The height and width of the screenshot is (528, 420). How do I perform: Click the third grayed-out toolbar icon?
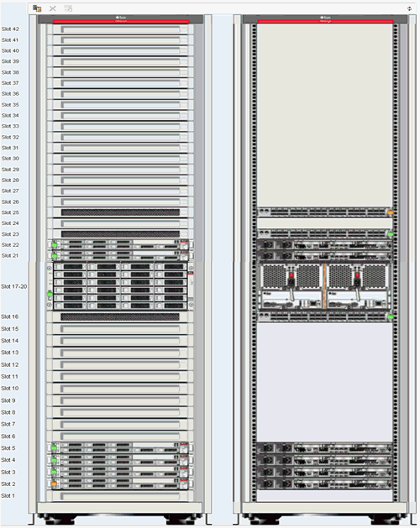[68, 8]
